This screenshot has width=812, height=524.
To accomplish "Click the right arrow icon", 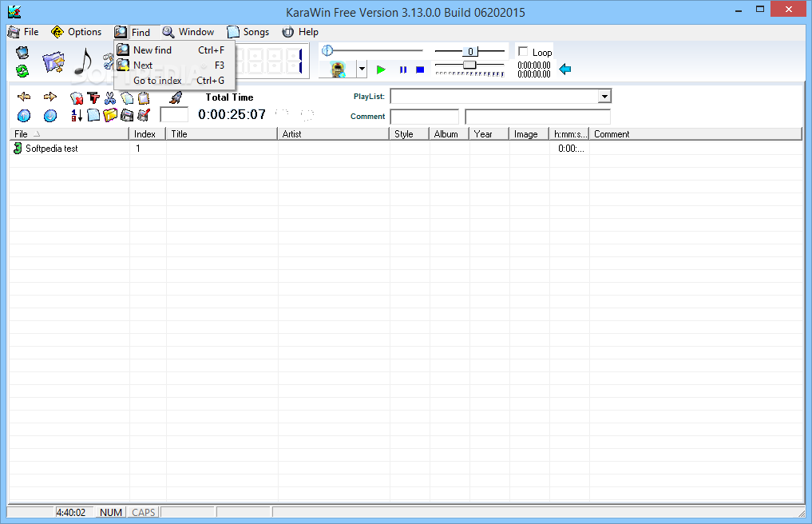I will tap(50, 97).
